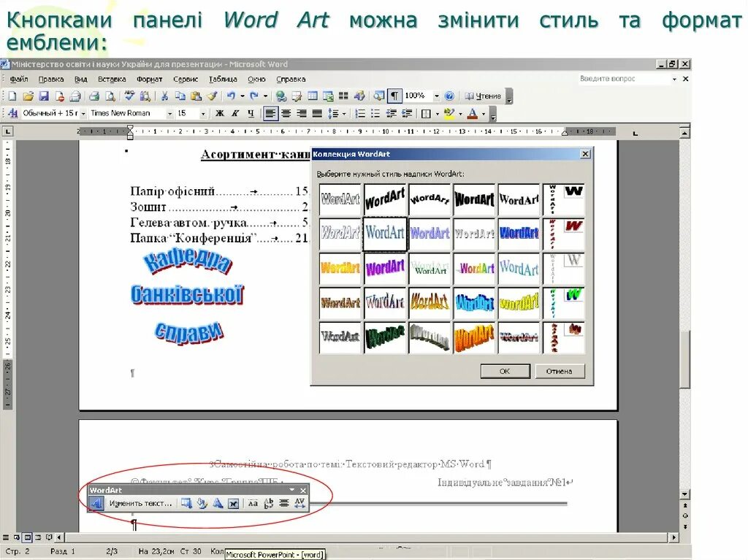Paste from clipboard with the Paste icon
This screenshot has height=560, width=748.
(x=196, y=96)
